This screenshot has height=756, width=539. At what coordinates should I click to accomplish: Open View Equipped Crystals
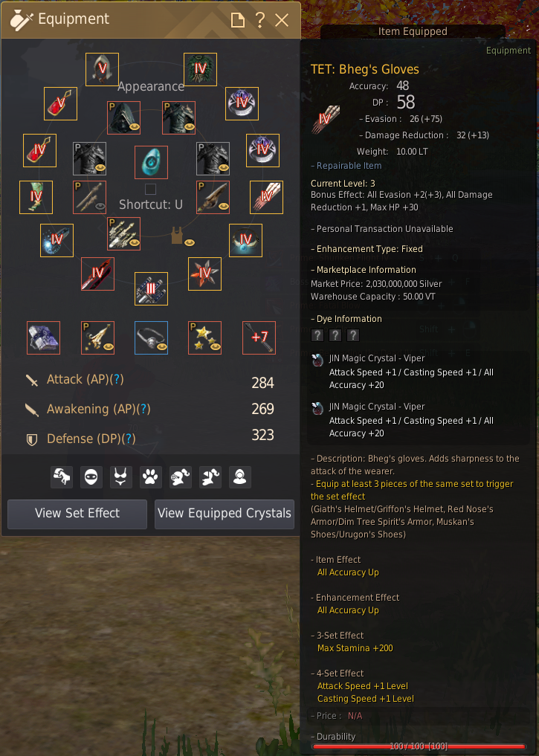tap(225, 514)
